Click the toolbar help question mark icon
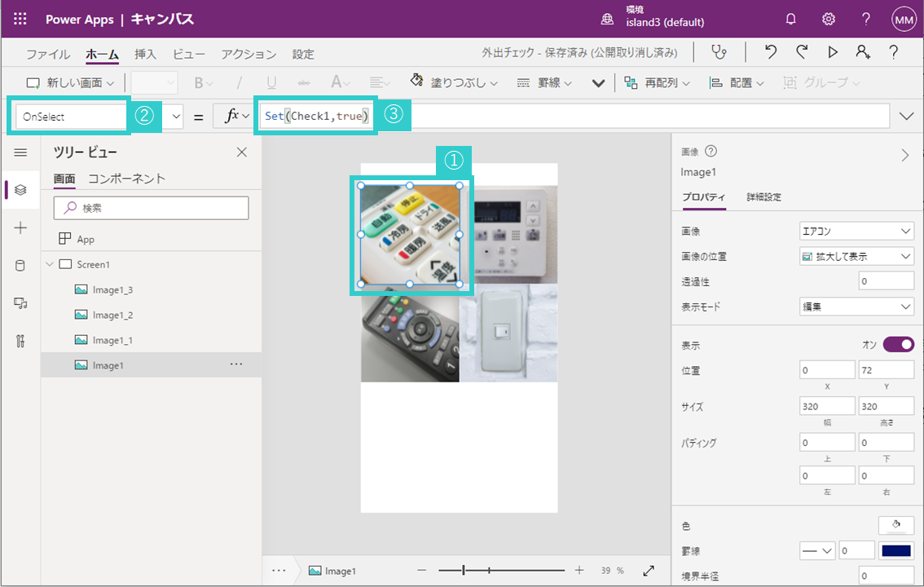This screenshot has width=924, height=587. click(x=893, y=52)
